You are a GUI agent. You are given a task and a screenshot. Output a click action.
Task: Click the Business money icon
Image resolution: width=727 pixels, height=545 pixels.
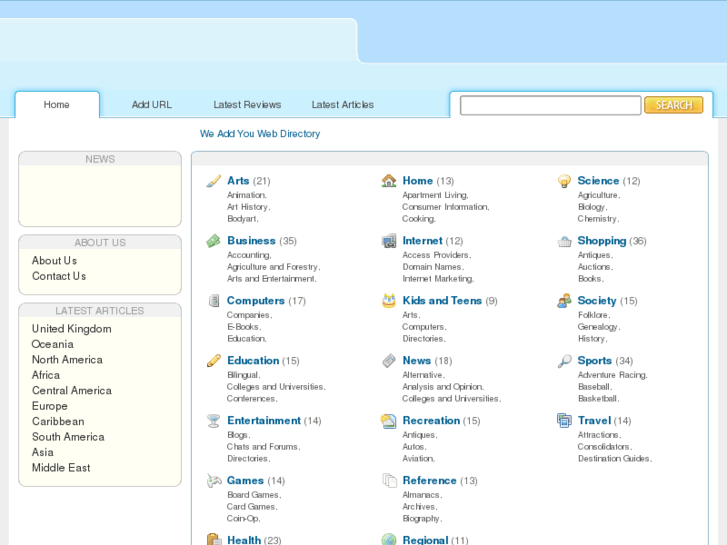213,241
